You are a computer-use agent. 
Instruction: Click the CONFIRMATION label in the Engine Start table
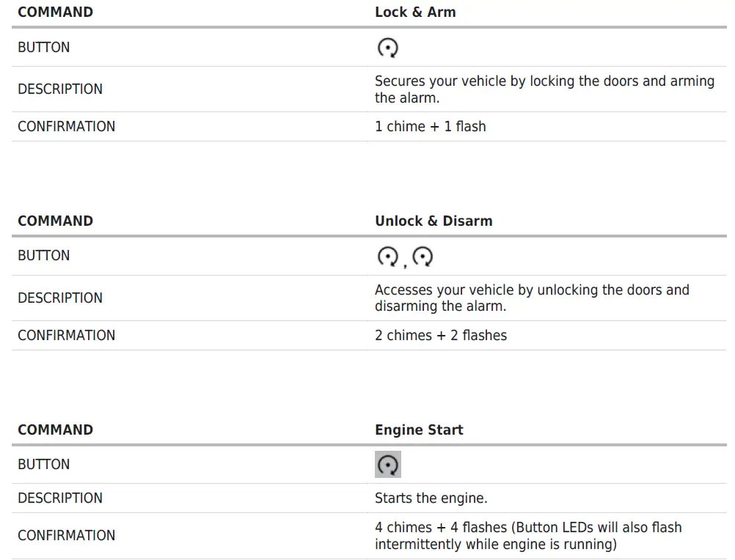click(x=66, y=536)
